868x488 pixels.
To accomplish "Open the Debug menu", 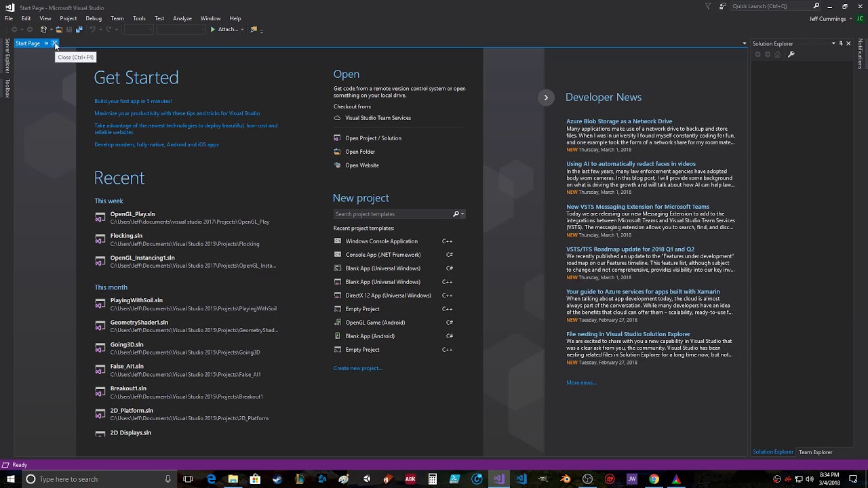I will click(x=94, y=18).
